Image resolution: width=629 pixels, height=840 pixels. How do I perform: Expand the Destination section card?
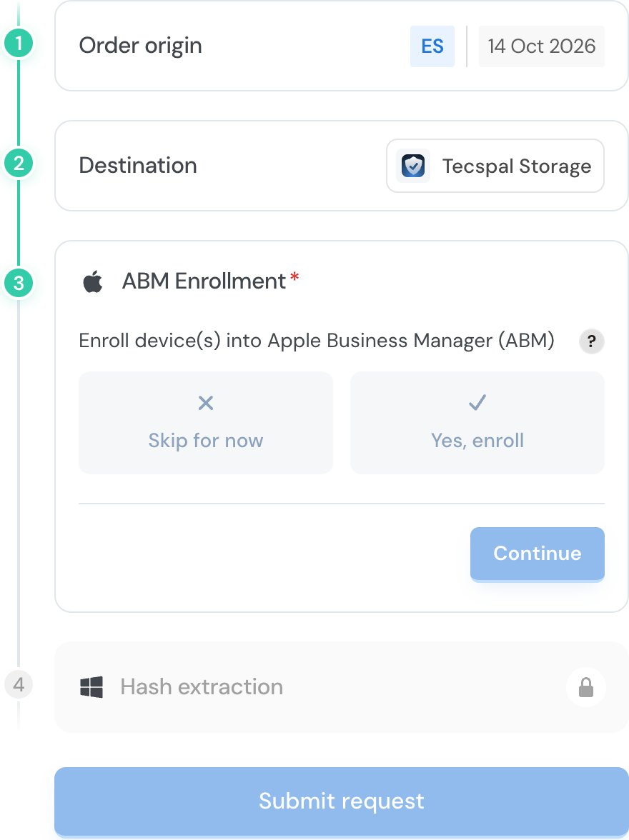point(342,166)
